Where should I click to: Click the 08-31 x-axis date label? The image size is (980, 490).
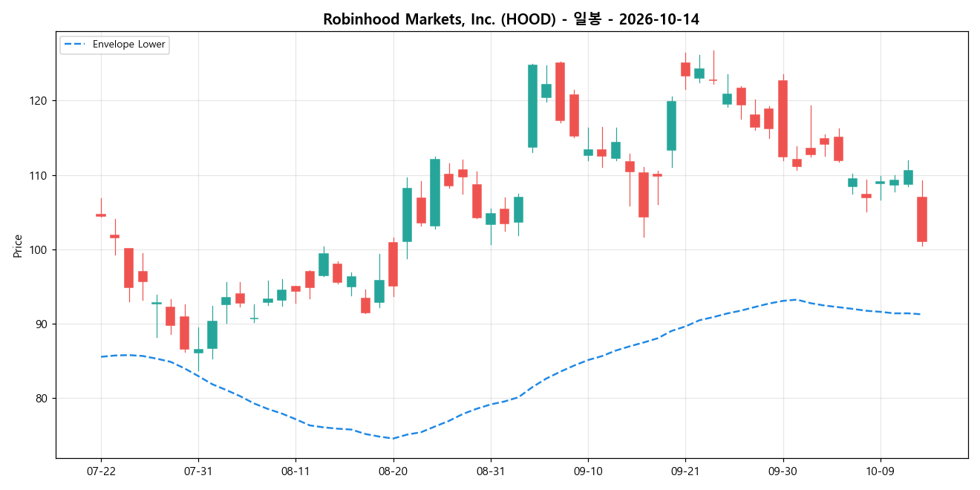[490, 471]
